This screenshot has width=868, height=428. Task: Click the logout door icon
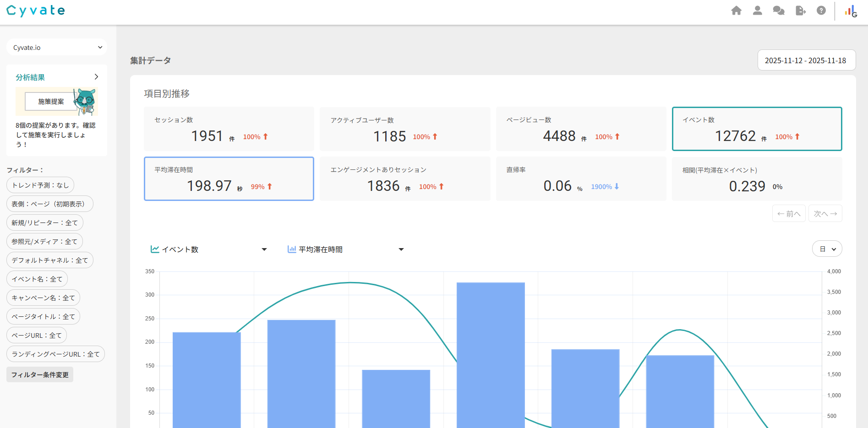point(800,11)
